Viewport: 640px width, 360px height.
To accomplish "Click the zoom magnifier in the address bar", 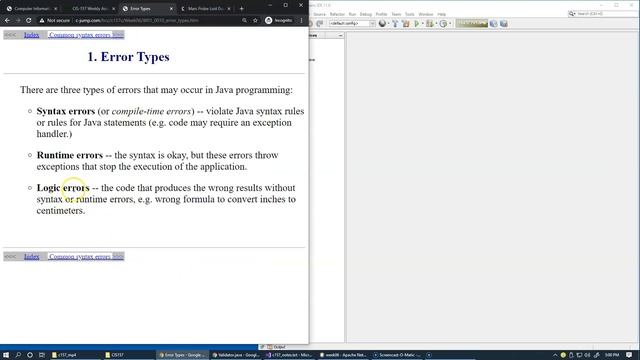I will [244, 20].
